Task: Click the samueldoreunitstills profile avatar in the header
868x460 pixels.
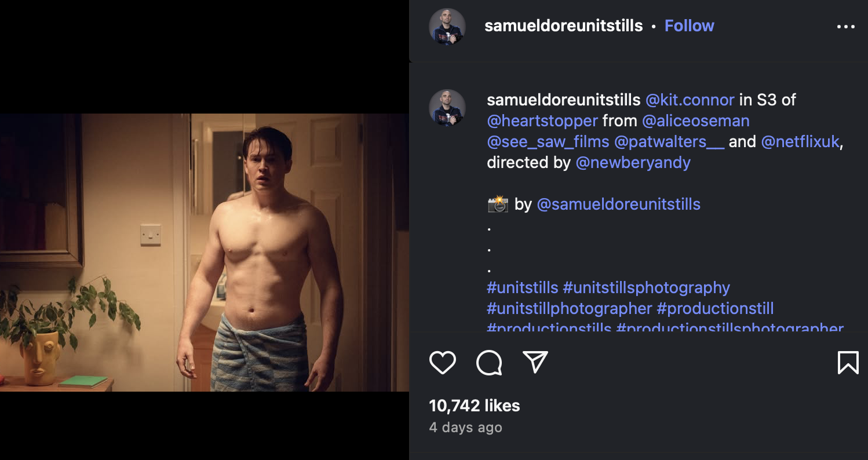Action: click(x=447, y=25)
